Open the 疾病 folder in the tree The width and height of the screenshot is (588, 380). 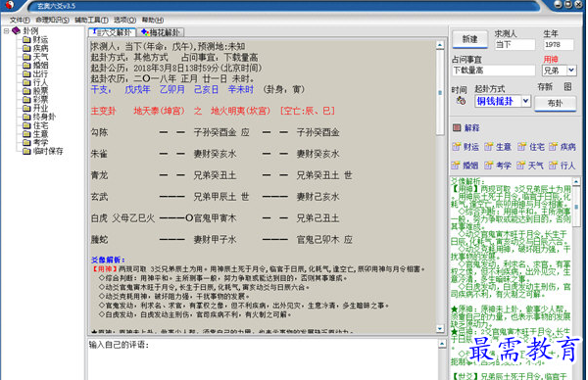35,48
